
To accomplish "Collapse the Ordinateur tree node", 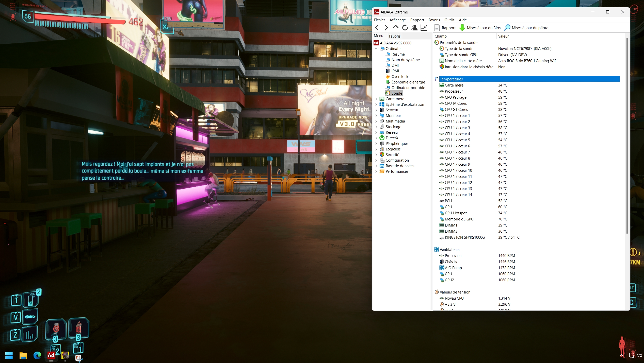I will click(376, 49).
